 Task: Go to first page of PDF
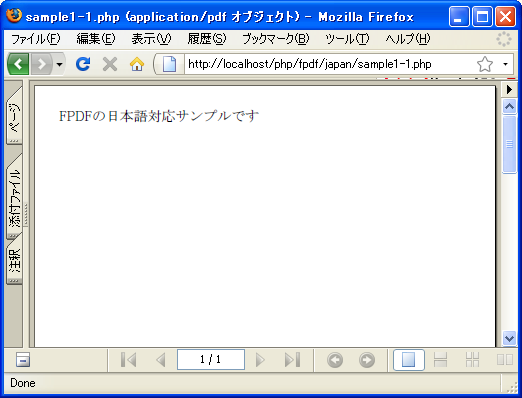click(128, 360)
